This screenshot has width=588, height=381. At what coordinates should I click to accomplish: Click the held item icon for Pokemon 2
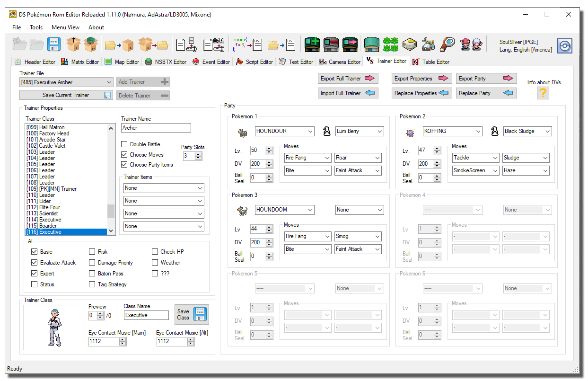pos(494,132)
